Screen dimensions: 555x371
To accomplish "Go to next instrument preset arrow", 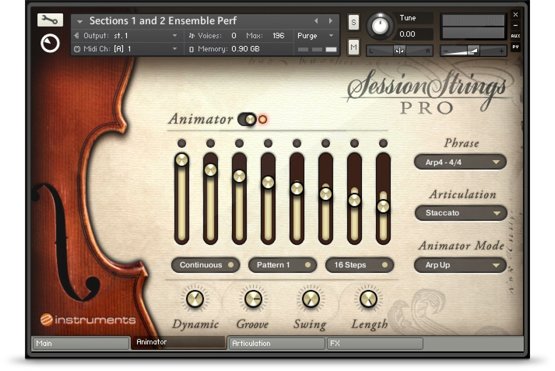I will click(331, 21).
